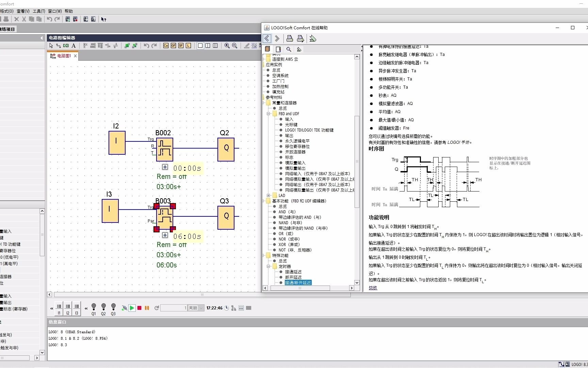This screenshot has height=368, width=588.
Task: Toggle simulation input switch I2
Action: tap(68, 309)
